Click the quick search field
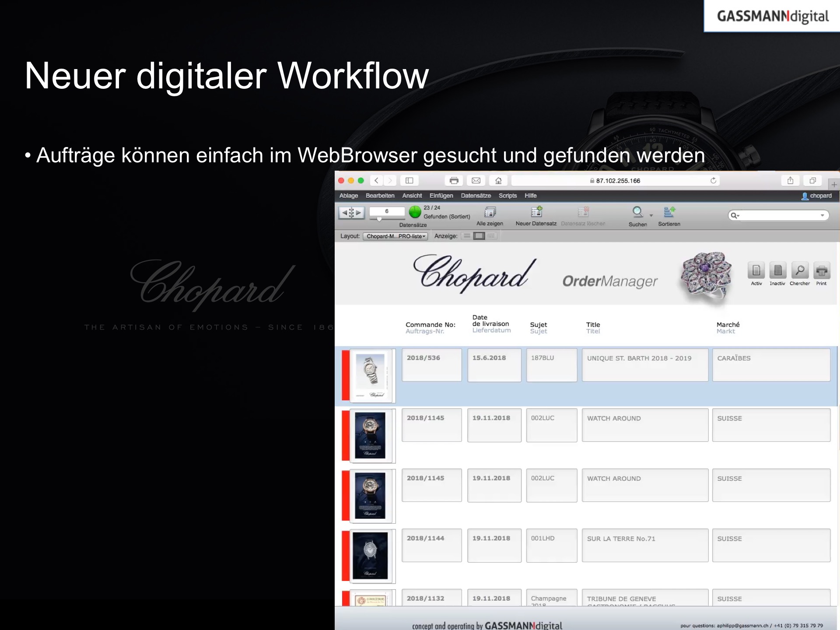Screen dimensions: 840x630 coord(778,215)
